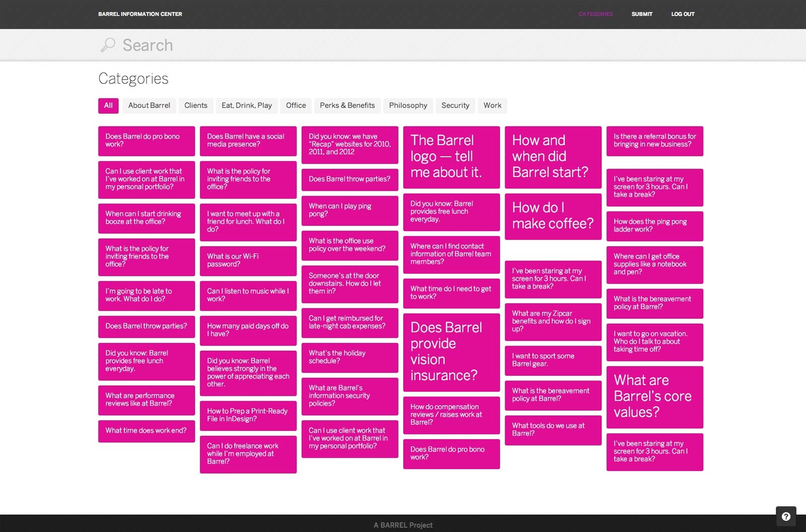Filter by Perks & Benefits category
Image resolution: width=806 pixels, height=532 pixels.
tap(348, 106)
